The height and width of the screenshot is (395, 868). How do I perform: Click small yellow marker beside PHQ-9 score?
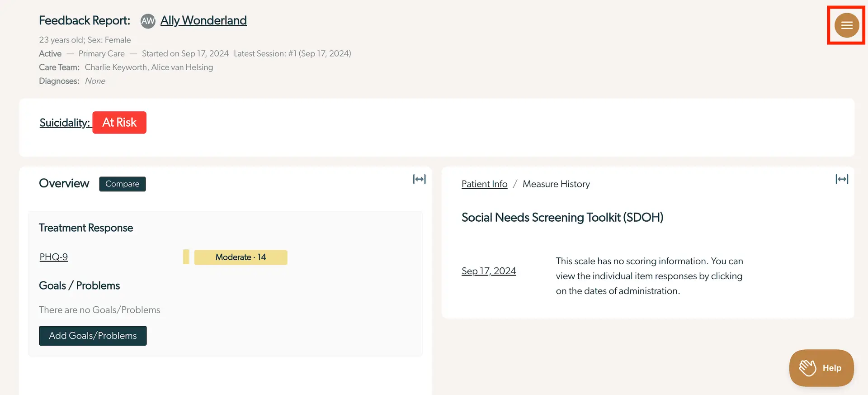coord(186,257)
